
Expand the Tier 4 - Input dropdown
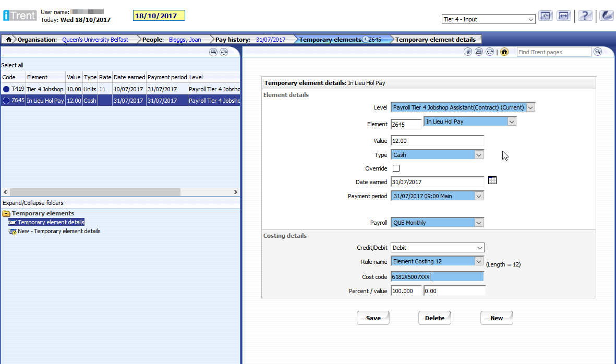pyautogui.click(x=488, y=19)
